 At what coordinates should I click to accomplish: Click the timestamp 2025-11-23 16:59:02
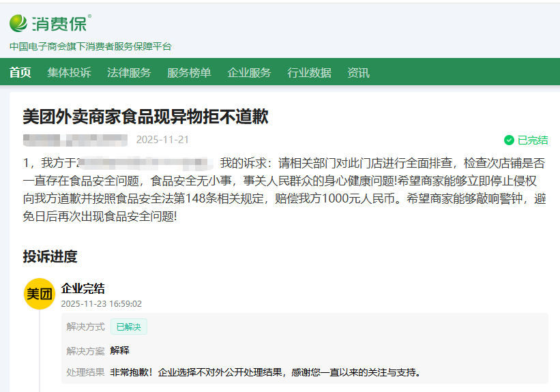102,303
